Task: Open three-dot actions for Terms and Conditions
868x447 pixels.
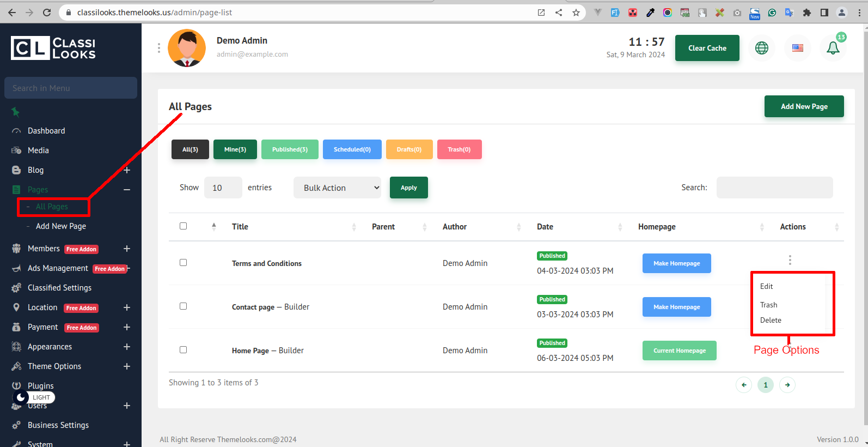Action: coord(790,260)
